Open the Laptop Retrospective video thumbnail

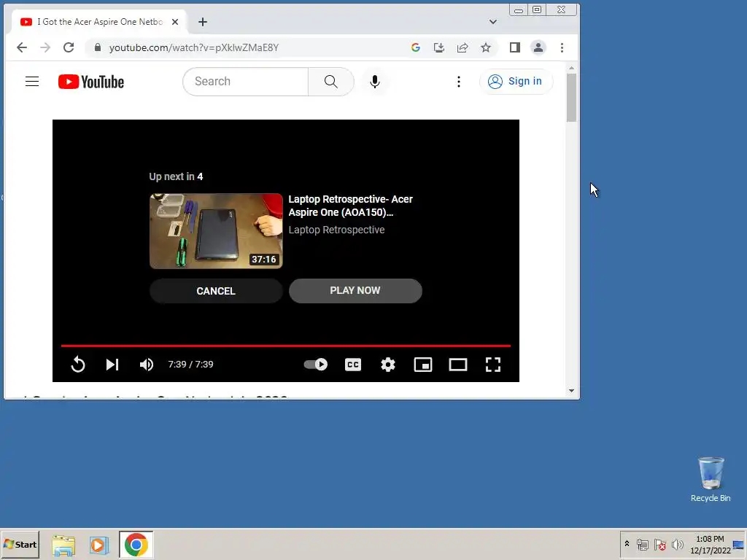tap(216, 231)
